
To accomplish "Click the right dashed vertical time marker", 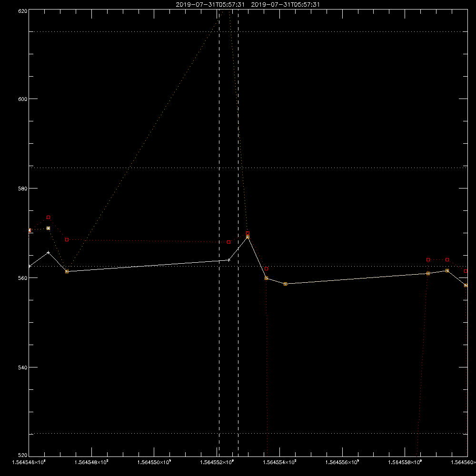I will tap(238, 233).
